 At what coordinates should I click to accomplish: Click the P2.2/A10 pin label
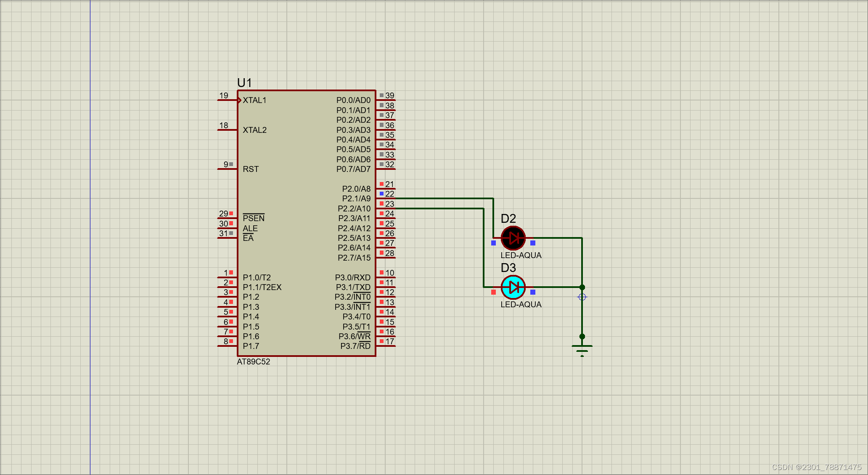[x=354, y=208]
